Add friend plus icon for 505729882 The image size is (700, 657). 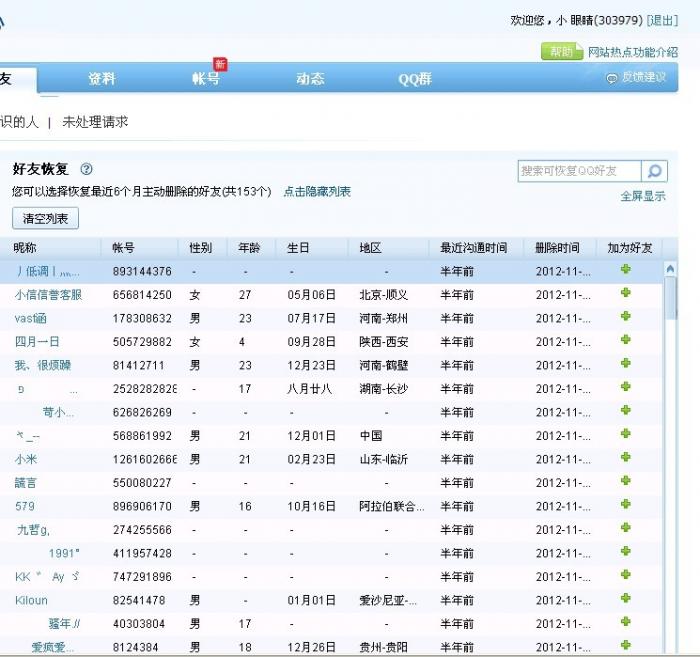(x=625, y=340)
